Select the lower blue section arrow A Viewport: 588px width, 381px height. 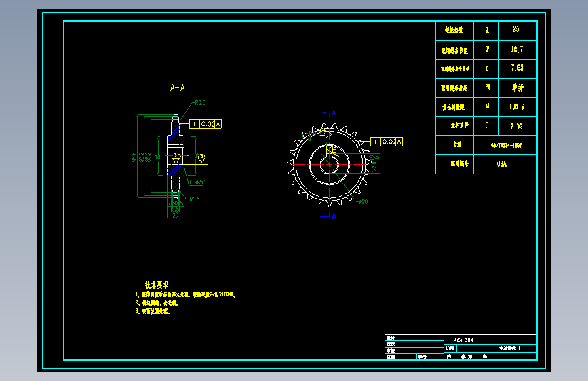click(329, 216)
